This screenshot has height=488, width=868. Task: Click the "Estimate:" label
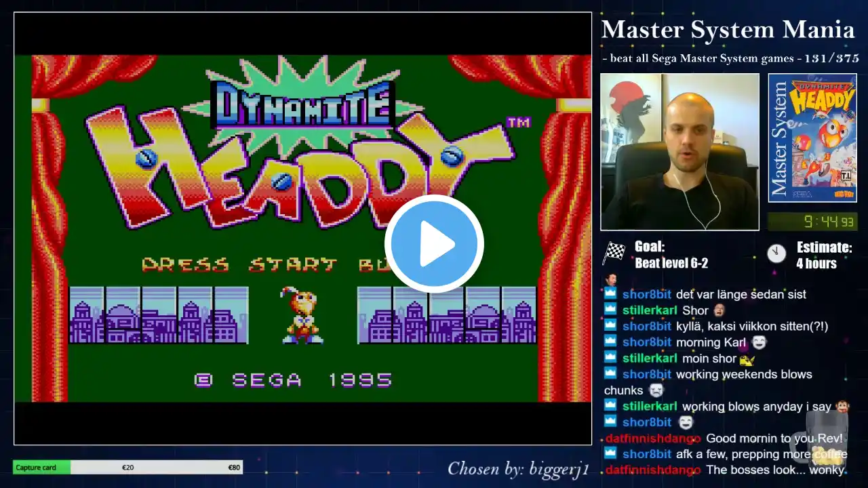[x=824, y=247]
